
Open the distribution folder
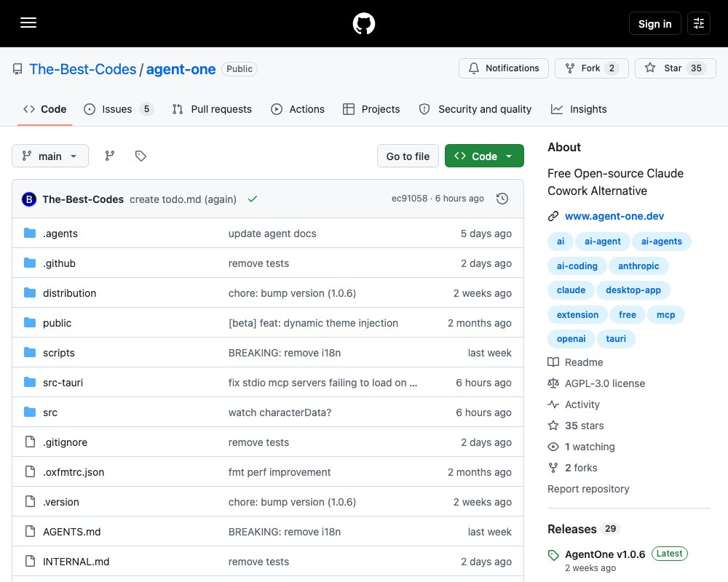[x=70, y=293]
